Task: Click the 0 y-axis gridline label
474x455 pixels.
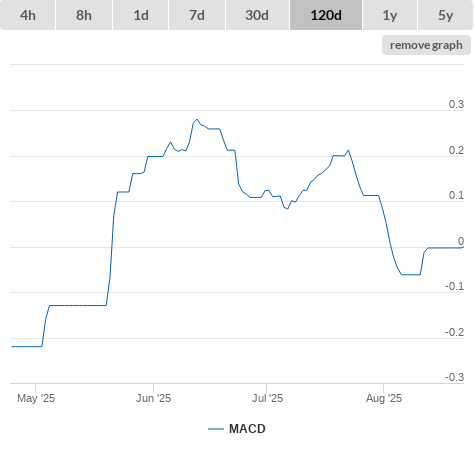Action: [461, 241]
